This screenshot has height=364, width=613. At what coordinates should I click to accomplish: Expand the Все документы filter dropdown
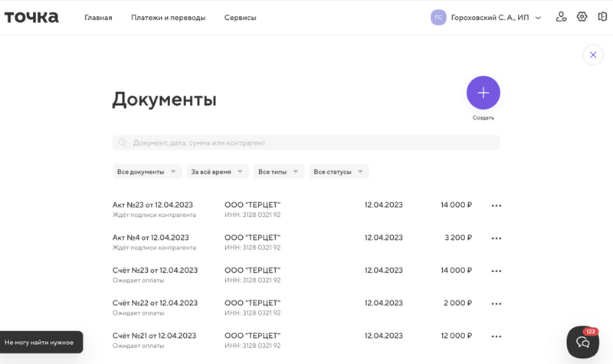click(x=146, y=172)
